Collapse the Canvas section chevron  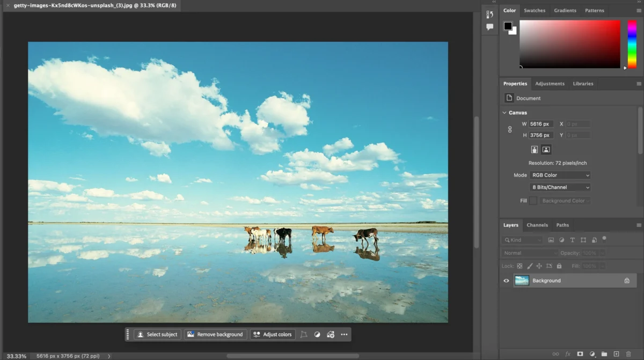click(x=504, y=113)
